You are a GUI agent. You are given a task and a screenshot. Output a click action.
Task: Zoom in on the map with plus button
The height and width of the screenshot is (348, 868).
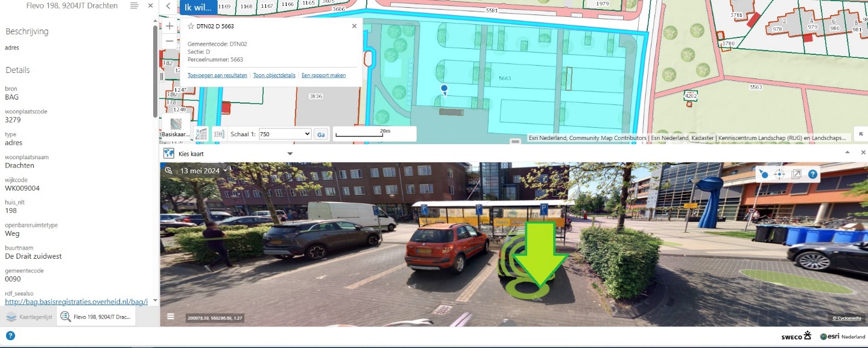(169, 26)
